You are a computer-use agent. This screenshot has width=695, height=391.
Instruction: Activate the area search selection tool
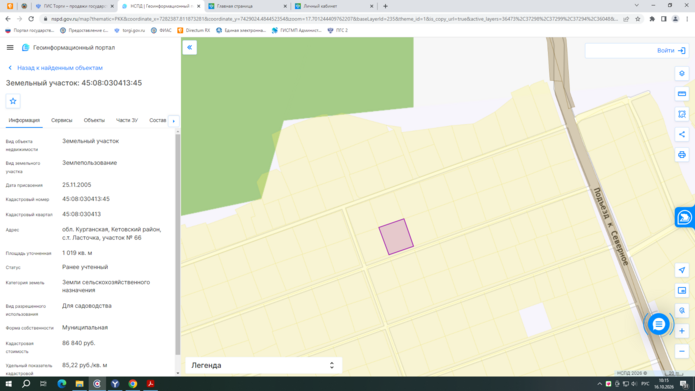coord(682,114)
